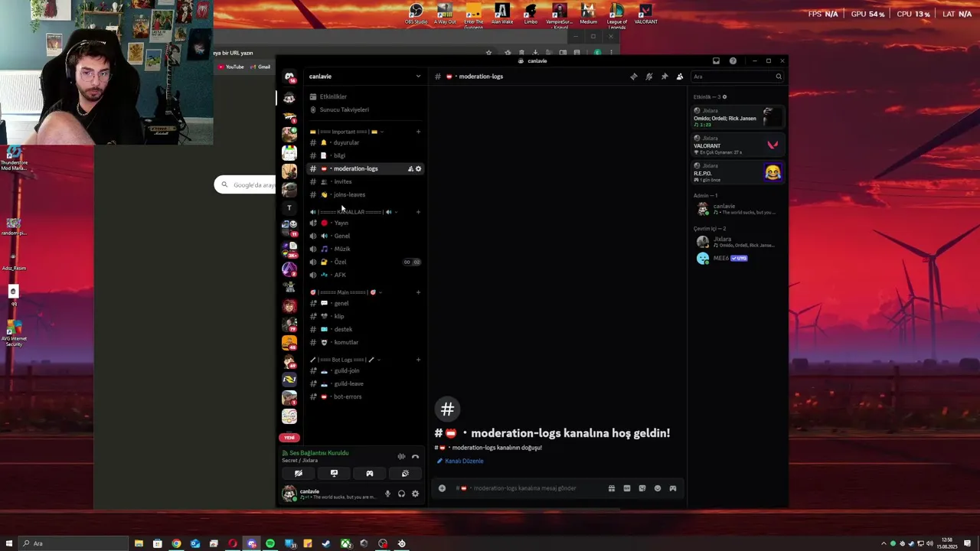Open Spotify from the taskbar
This screenshot has width=980, height=551.
coord(270,543)
